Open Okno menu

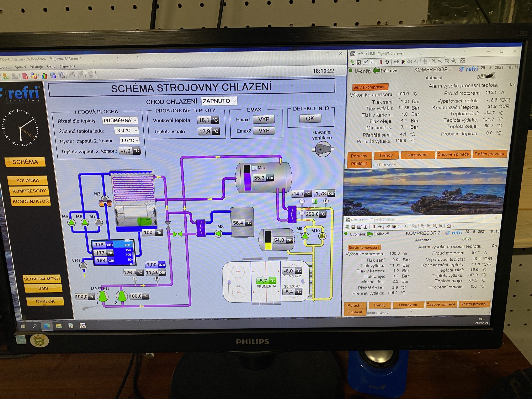[x=51, y=66]
